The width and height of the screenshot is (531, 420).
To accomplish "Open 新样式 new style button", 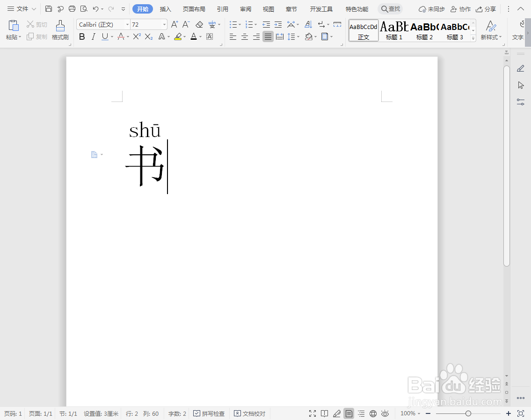I will click(x=491, y=30).
